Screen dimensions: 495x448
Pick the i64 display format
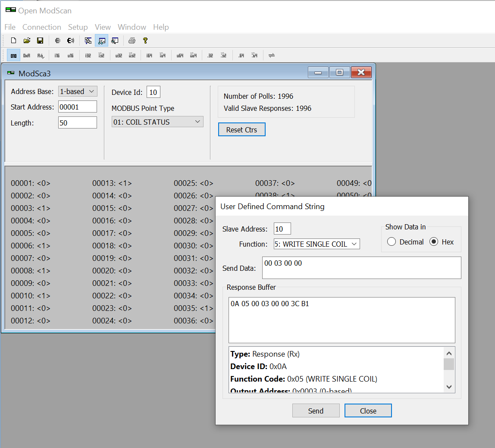click(x=149, y=56)
